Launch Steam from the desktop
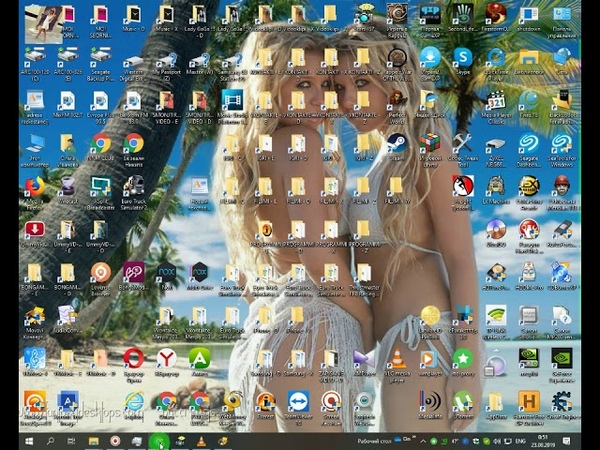600x450 pixels. pyautogui.click(x=396, y=142)
